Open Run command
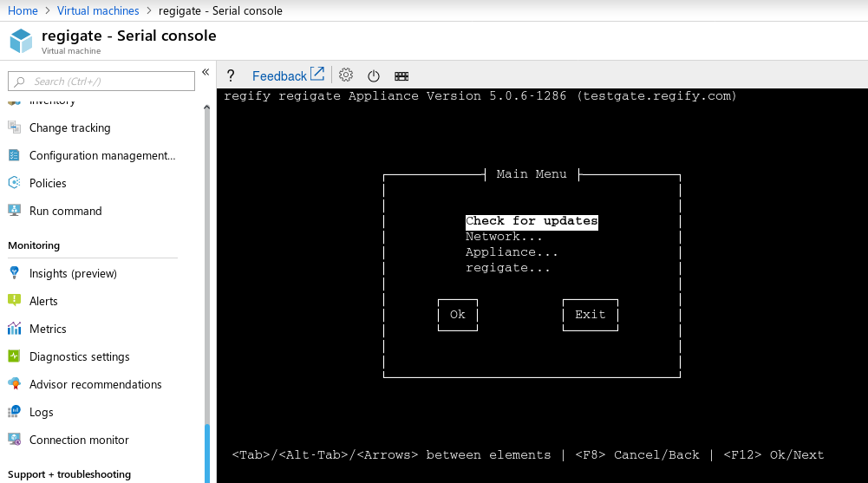Screen dimensions: 868x483 click(x=65, y=211)
